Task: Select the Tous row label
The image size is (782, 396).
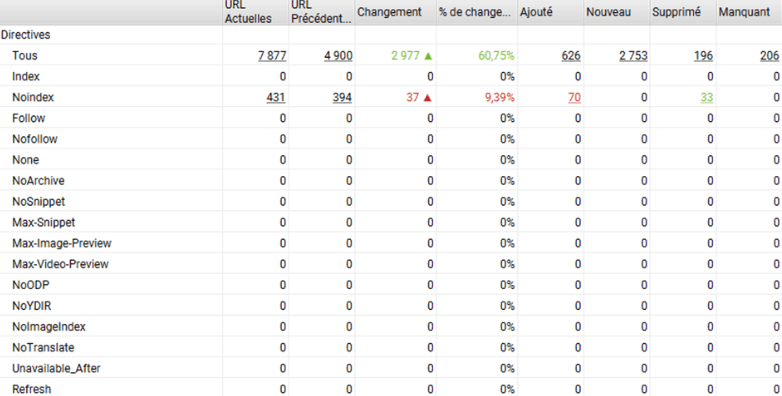Action: coord(25,56)
